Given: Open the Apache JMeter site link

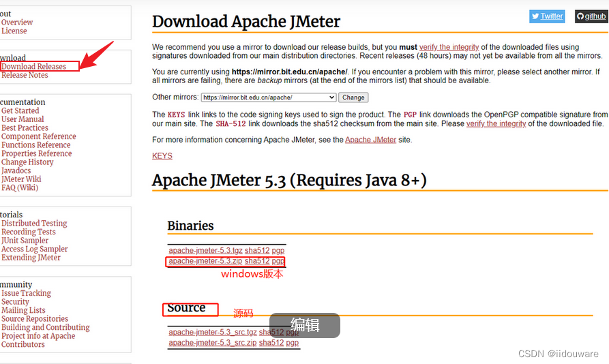Looking at the screenshot, I should [370, 140].
